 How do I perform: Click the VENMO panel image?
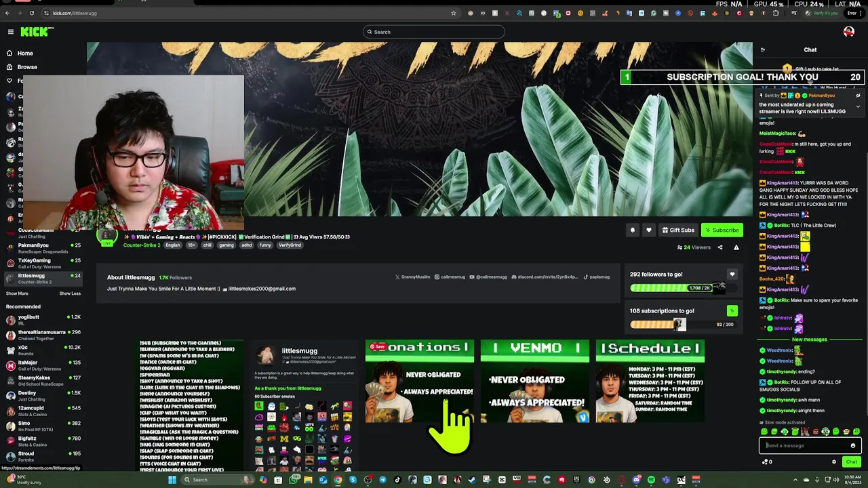point(535,382)
